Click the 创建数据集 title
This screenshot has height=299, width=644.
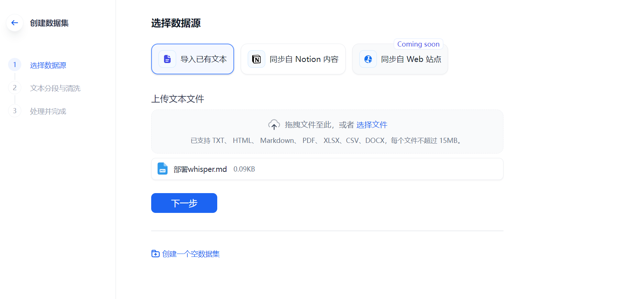point(49,23)
